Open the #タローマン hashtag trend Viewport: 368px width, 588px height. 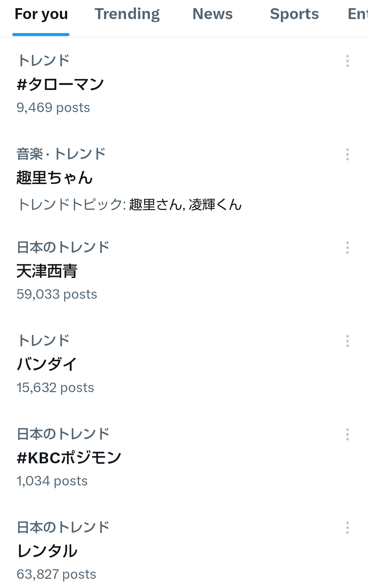pyautogui.click(x=60, y=84)
